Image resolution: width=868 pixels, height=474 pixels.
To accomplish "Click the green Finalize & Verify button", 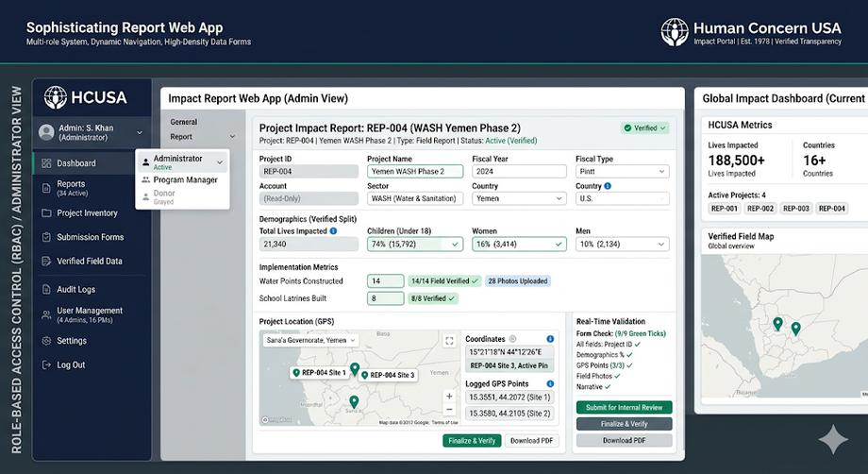I will (x=472, y=441).
